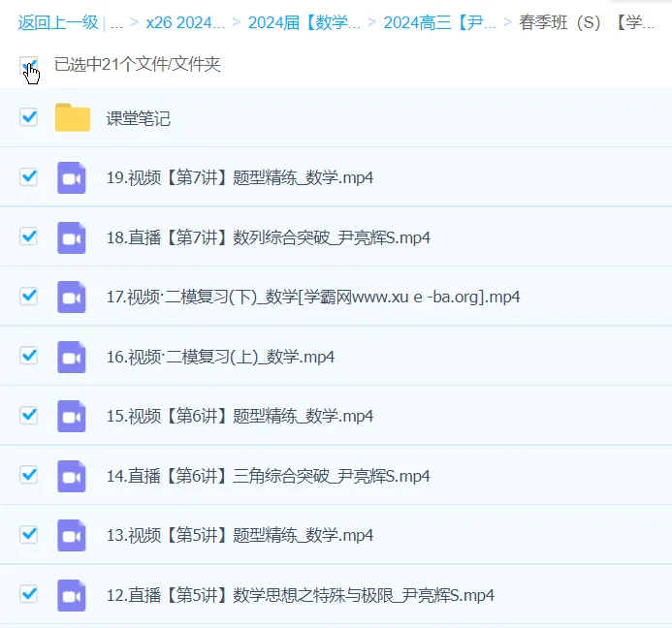Uncheck the 19.视频【第7讲】题型精练 checkbox
672x628 pixels.
pos(29,177)
